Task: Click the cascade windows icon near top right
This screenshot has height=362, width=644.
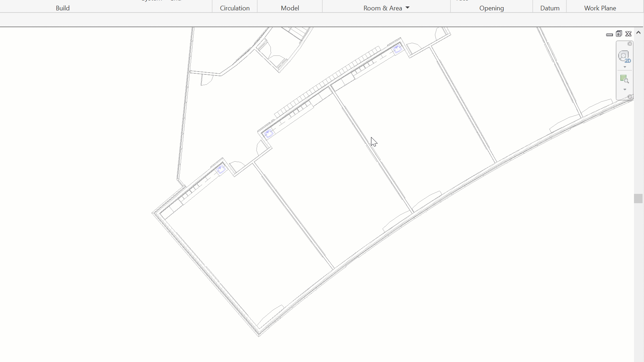Action: [619, 34]
